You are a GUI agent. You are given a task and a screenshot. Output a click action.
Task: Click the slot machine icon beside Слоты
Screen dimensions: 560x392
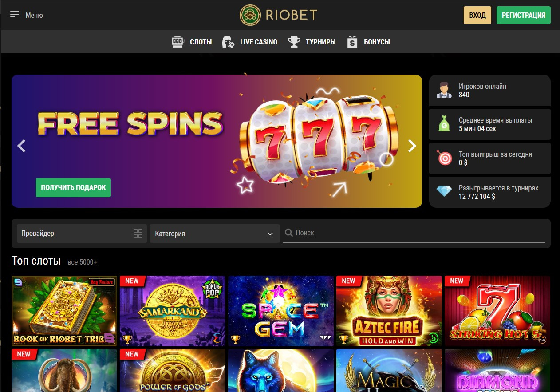point(178,42)
